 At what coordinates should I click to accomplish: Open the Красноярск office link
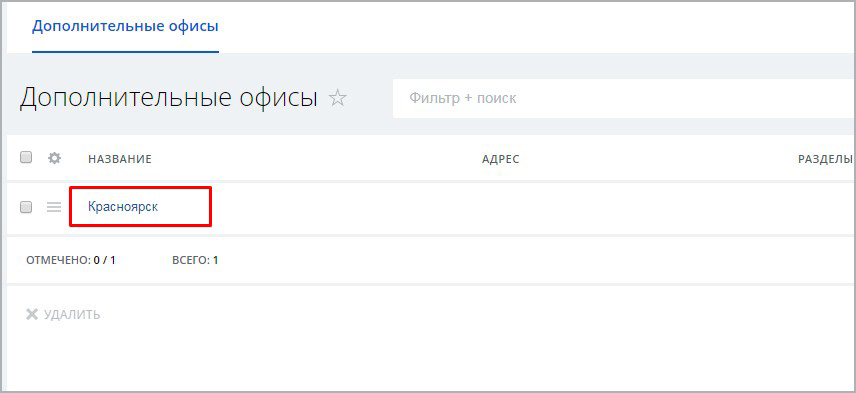pos(123,207)
